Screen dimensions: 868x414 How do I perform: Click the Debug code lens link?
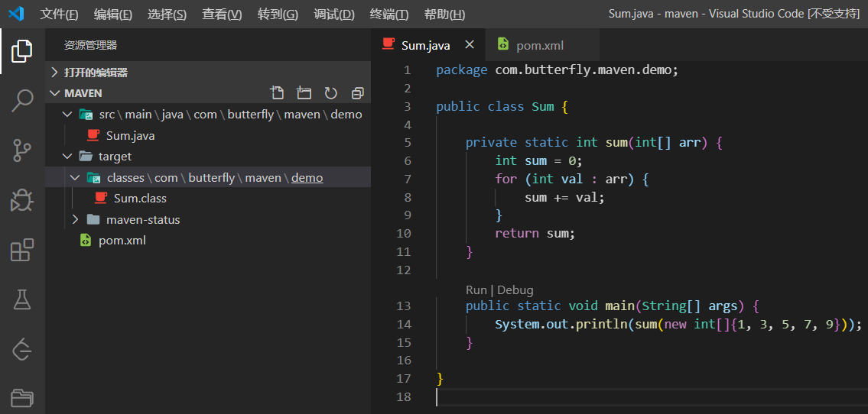pos(515,289)
